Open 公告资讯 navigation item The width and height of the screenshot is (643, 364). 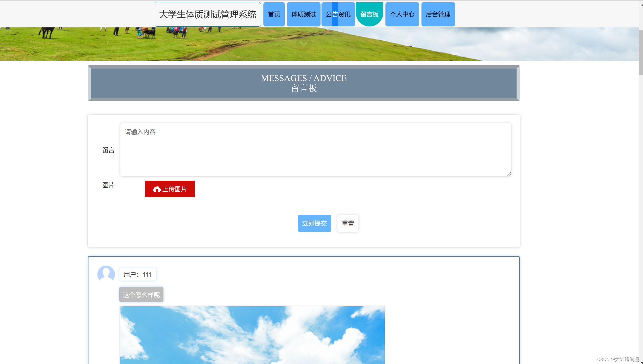pos(338,14)
